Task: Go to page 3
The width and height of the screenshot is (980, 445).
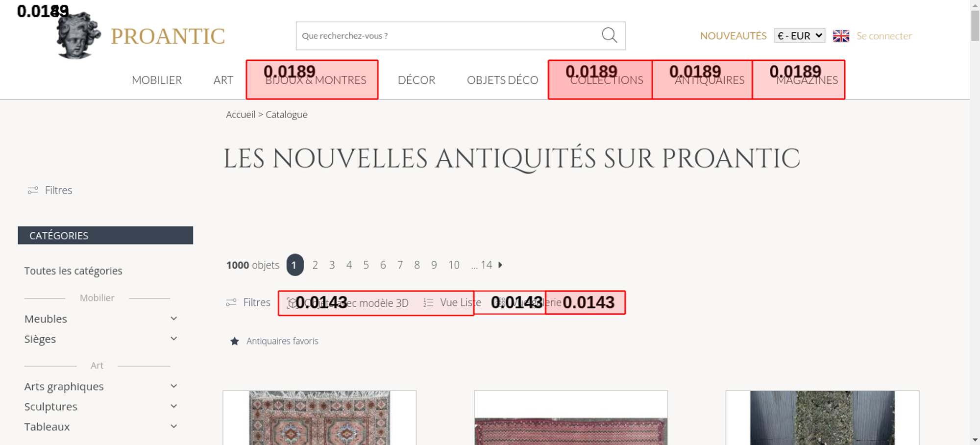Action: click(x=332, y=265)
